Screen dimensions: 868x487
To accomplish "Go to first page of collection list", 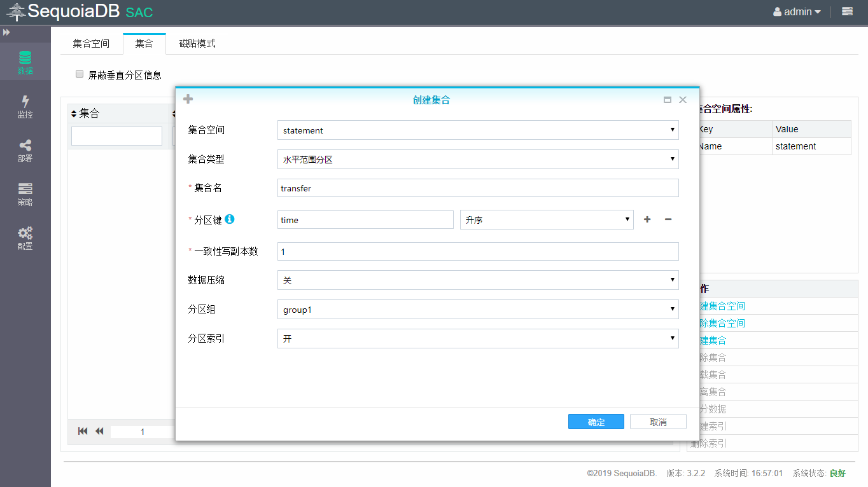I will (x=83, y=431).
